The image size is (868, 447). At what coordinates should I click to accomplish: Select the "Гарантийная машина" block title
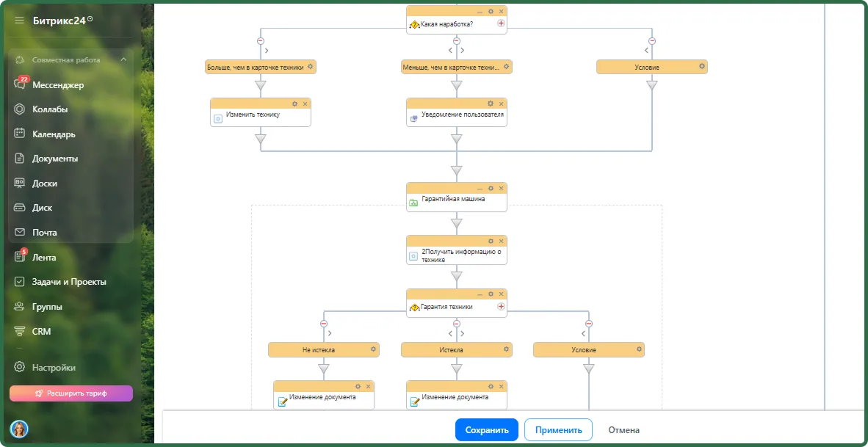pyautogui.click(x=453, y=199)
